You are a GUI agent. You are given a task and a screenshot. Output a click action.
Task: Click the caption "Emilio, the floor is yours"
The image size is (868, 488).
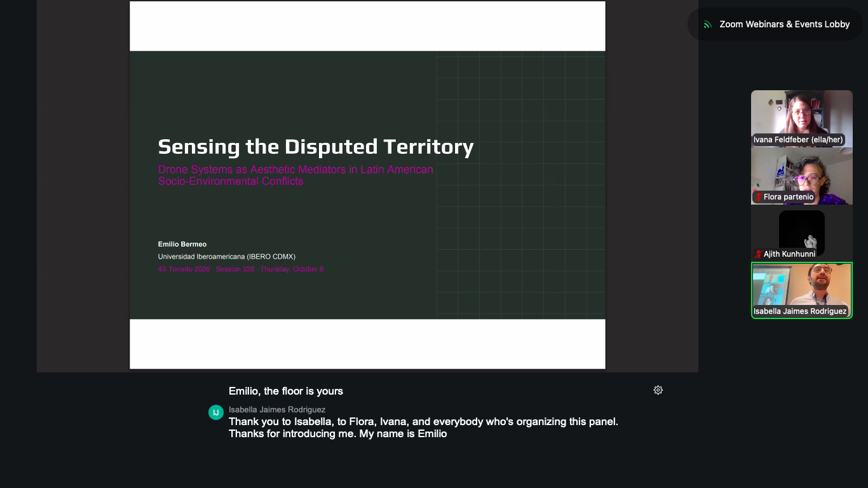286,391
